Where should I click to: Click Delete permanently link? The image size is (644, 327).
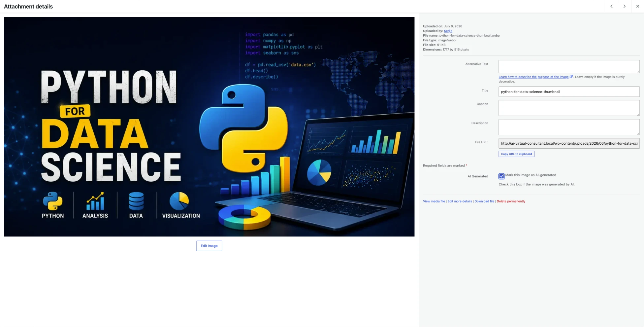[x=511, y=201]
